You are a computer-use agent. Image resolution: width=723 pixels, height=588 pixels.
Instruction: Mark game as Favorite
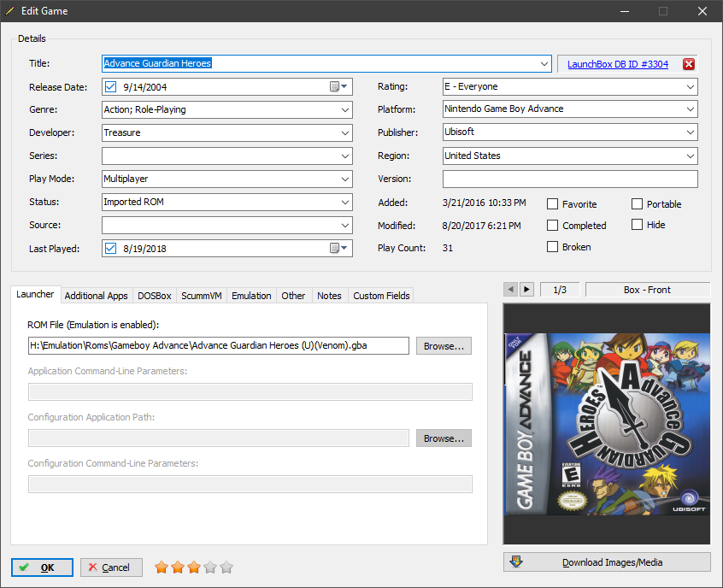(x=552, y=204)
